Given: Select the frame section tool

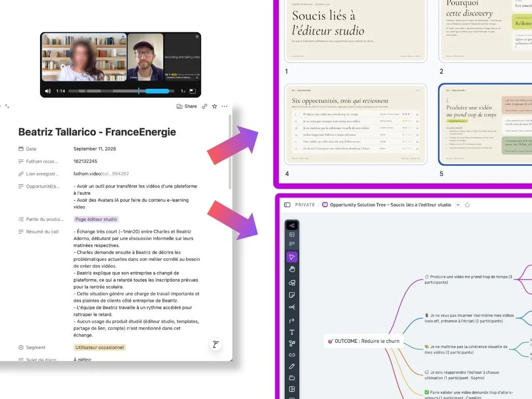Looking at the screenshot, I should click(292, 378).
